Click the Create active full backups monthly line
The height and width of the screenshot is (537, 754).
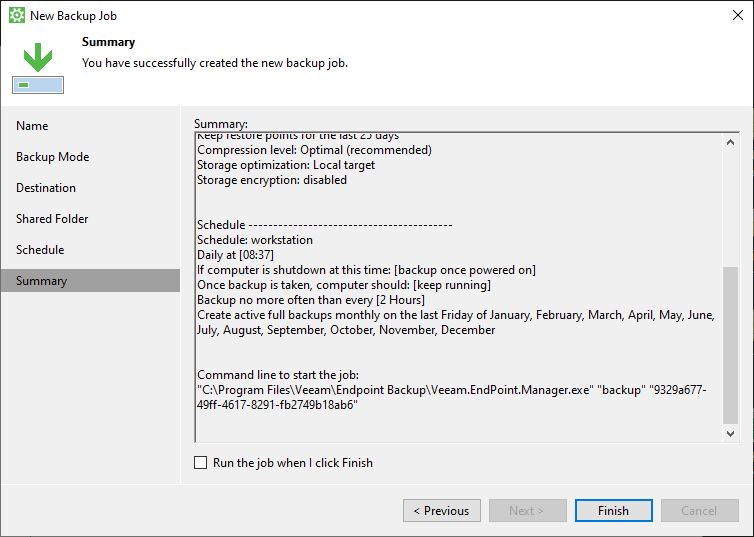(x=456, y=322)
